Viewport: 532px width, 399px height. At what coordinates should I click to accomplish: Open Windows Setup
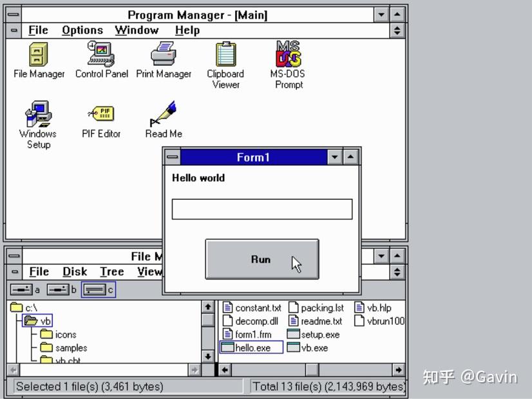click(37, 114)
